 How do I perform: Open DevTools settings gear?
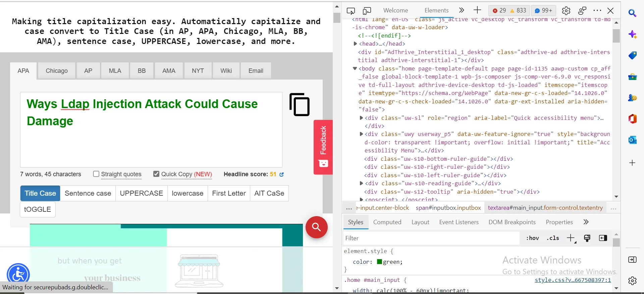pyautogui.click(x=566, y=11)
